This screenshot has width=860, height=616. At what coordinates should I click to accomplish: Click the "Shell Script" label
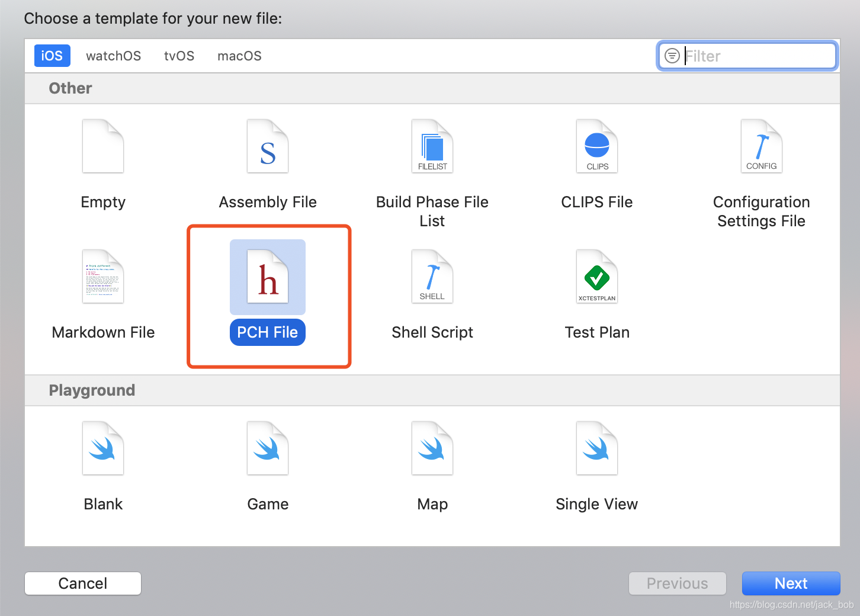[x=432, y=332]
